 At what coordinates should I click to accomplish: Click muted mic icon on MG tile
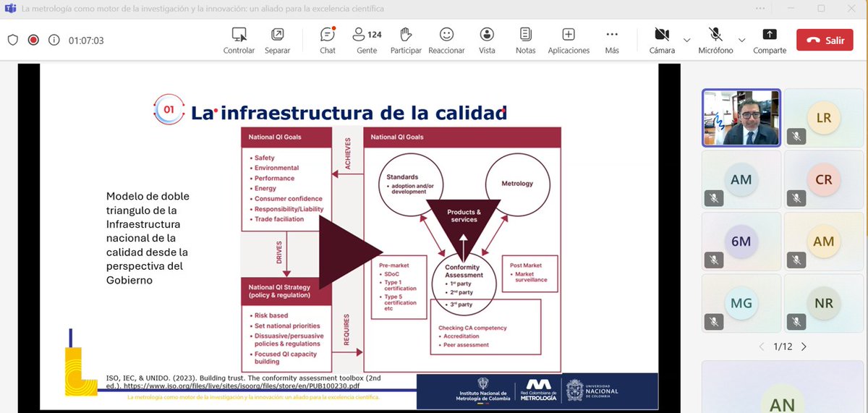coord(715,322)
